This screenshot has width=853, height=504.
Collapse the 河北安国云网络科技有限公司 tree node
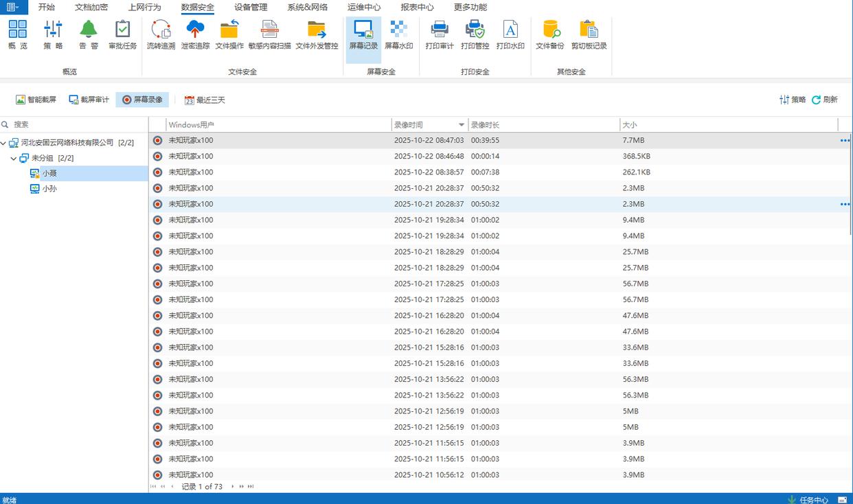pos(4,143)
